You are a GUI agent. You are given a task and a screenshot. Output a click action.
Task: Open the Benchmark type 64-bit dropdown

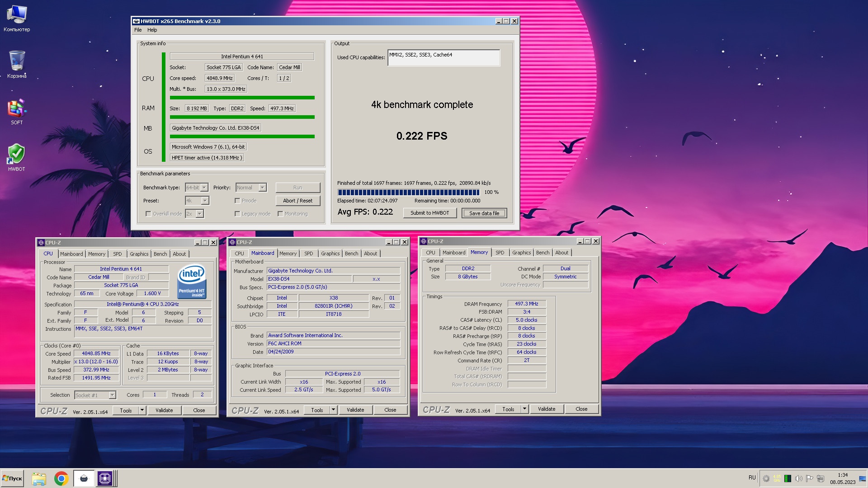point(197,188)
